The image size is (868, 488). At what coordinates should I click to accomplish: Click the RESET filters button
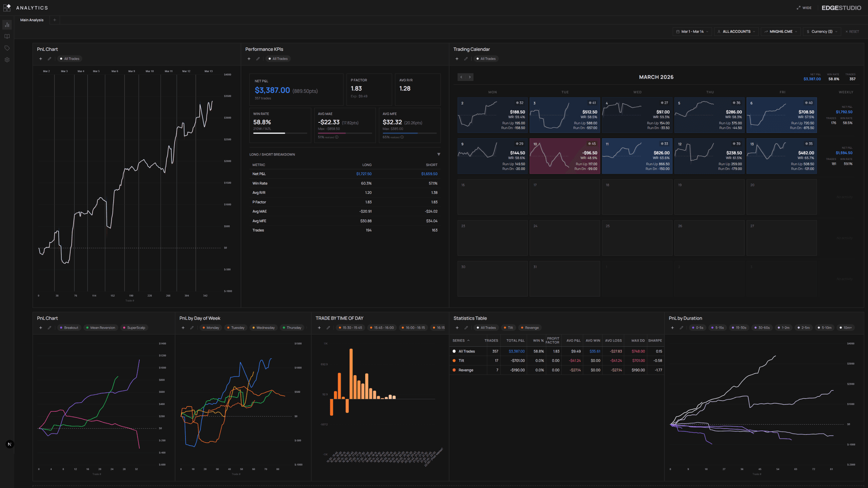(852, 31)
